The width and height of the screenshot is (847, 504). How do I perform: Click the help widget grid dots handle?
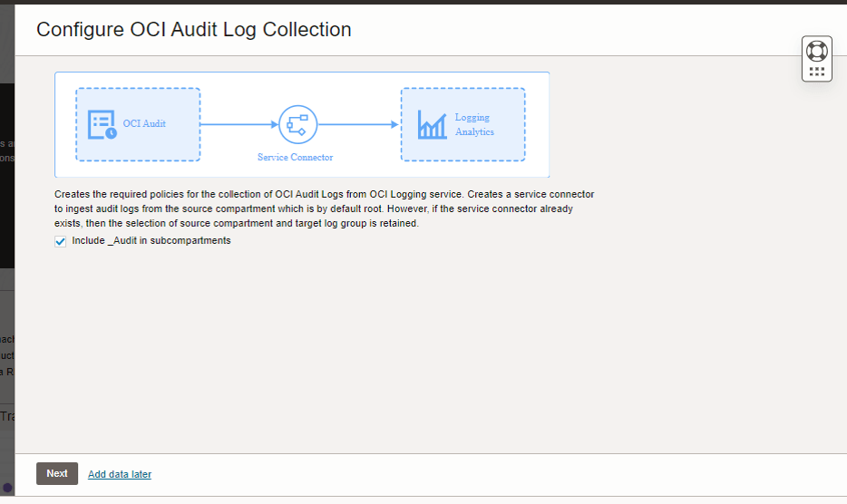pos(817,72)
